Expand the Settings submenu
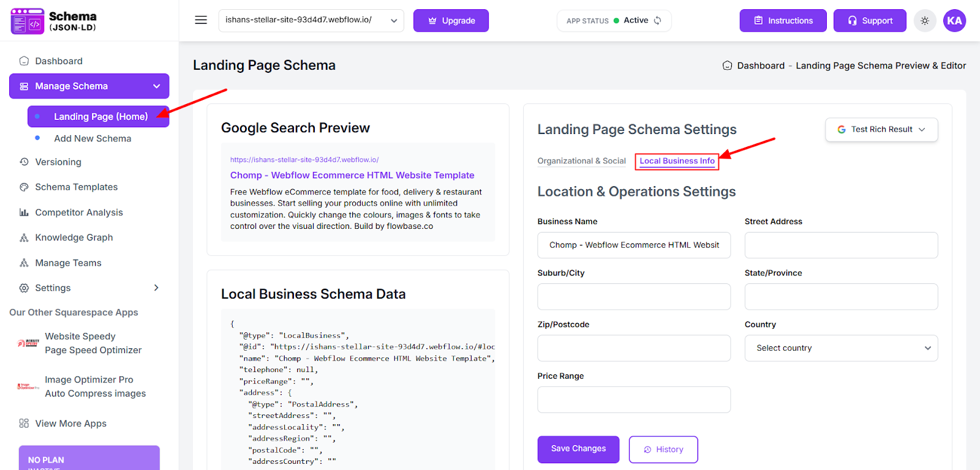 [x=156, y=288]
